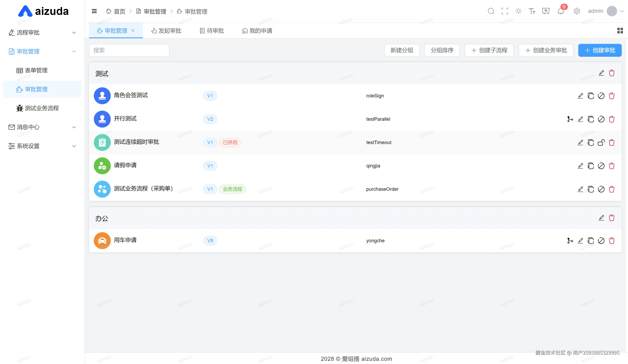Re-enable 测试连续超时审批 via unlock icon

click(601, 142)
